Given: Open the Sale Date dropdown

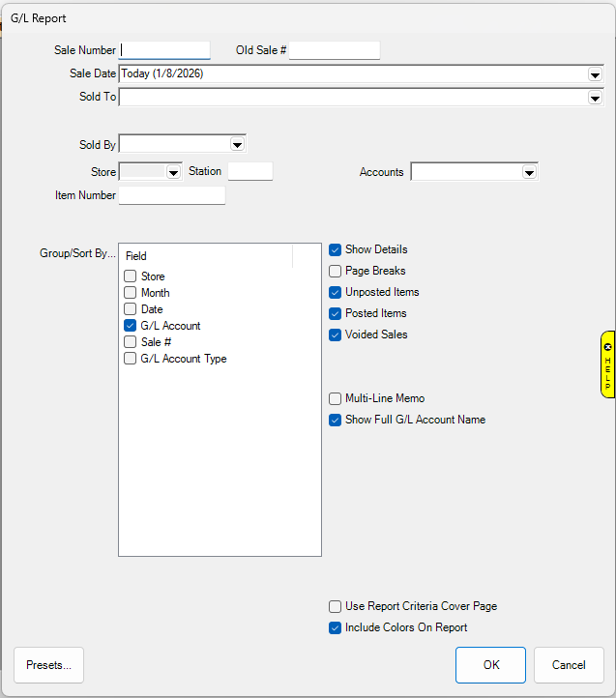Looking at the screenshot, I should (595, 74).
